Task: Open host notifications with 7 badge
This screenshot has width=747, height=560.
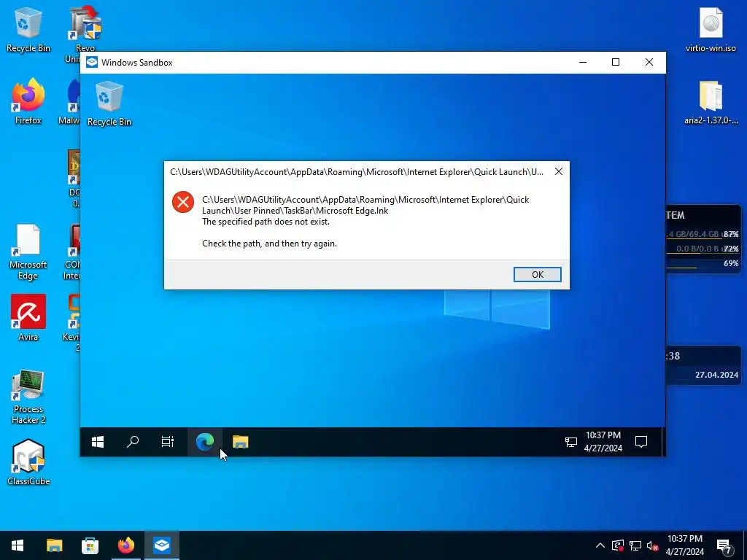Action: pos(724,547)
